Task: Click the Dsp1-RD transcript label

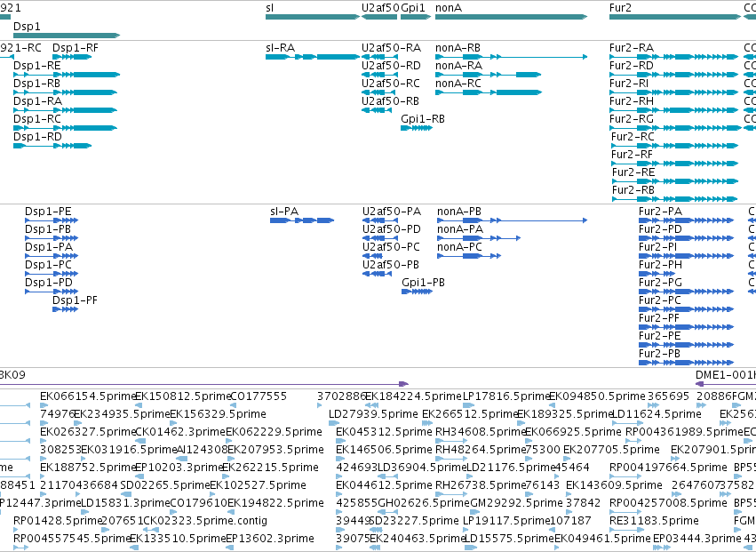Action: (37, 137)
